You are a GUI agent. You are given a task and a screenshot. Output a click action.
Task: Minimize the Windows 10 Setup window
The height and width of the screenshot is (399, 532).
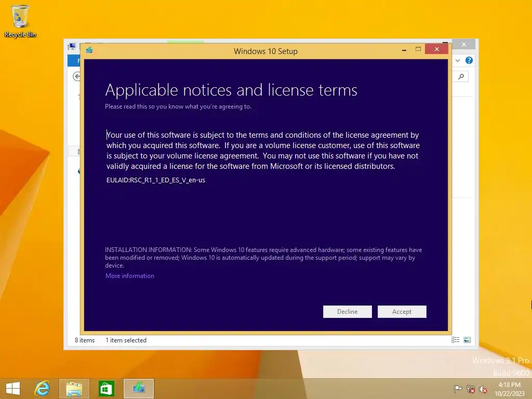pos(404,50)
